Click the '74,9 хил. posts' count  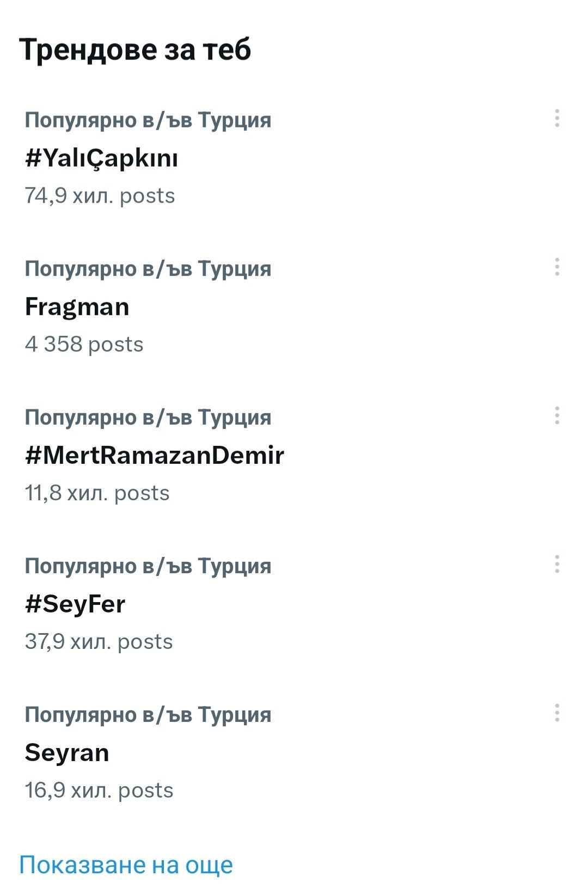(100, 196)
